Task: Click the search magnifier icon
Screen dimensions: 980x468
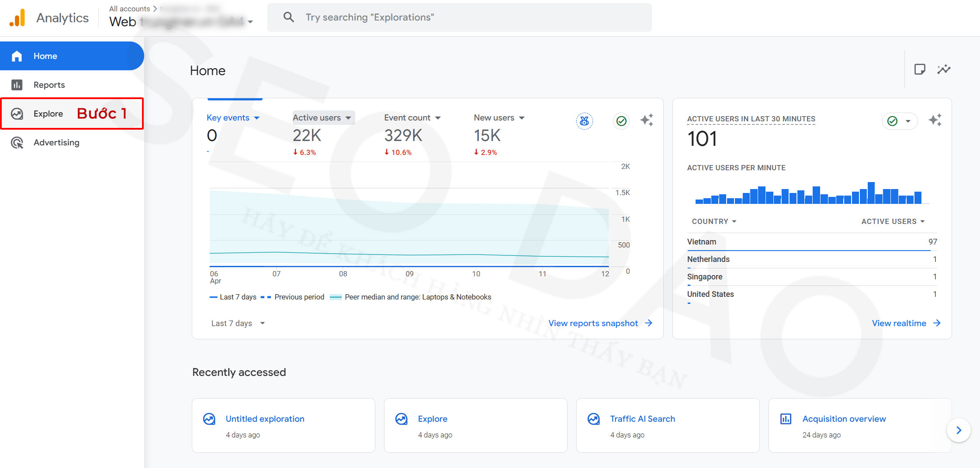Action: pyautogui.click(x=288, y=17)
